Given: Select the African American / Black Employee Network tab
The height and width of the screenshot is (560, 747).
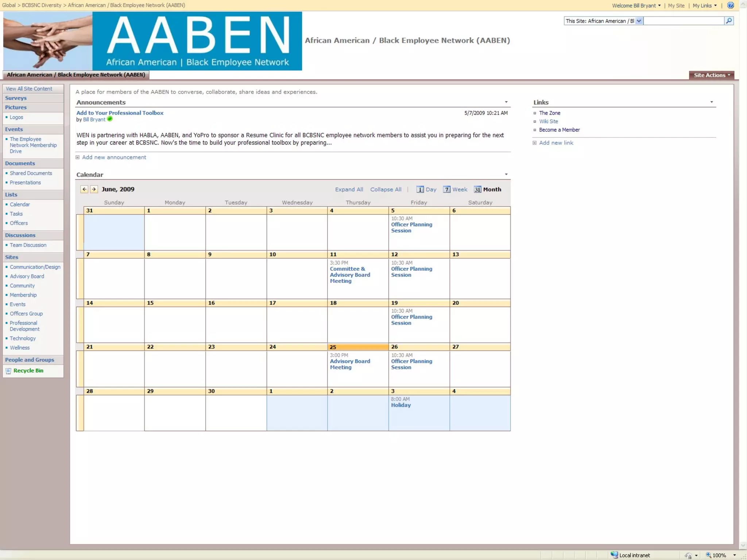Looking at the screenshot, I should point(76,75).
